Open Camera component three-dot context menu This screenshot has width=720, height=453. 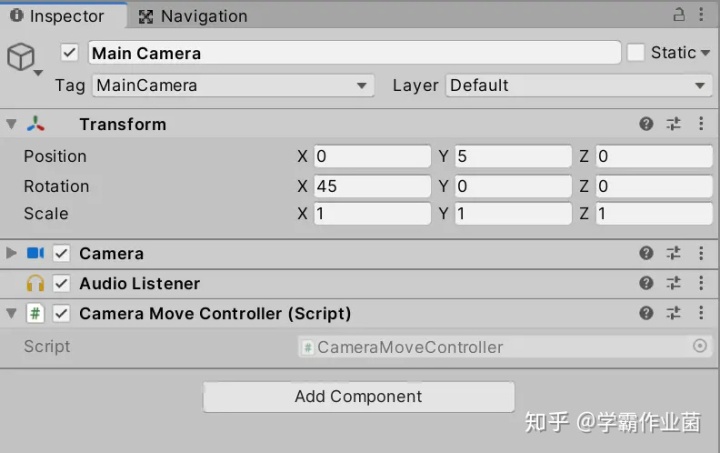click(701, 253)
